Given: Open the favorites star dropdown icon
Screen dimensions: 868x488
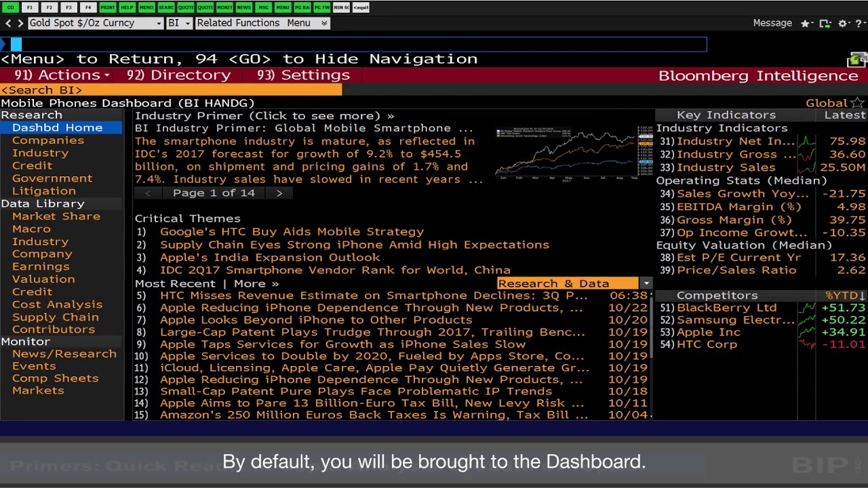Looking at the screenshot, I should tap(807, 23).
